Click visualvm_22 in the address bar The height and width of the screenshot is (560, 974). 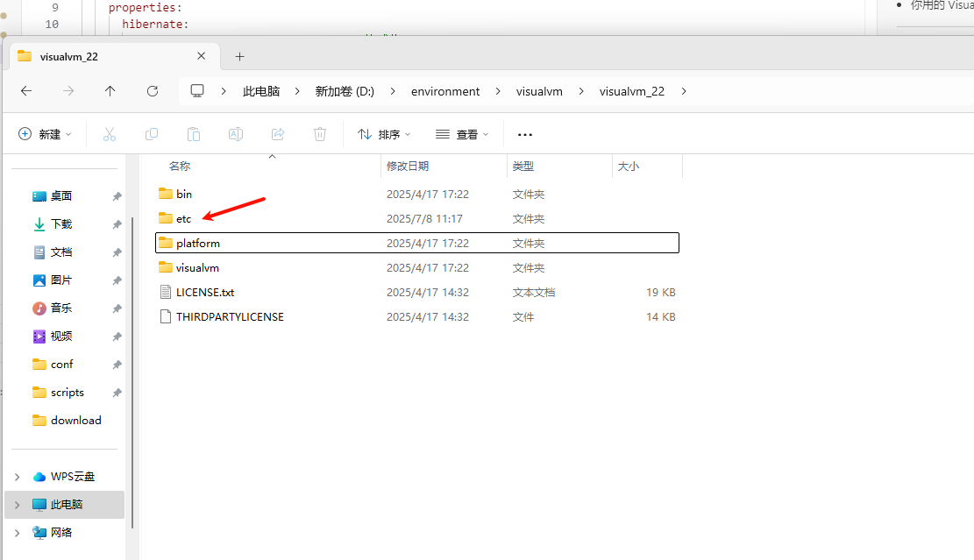click(632, 91)
